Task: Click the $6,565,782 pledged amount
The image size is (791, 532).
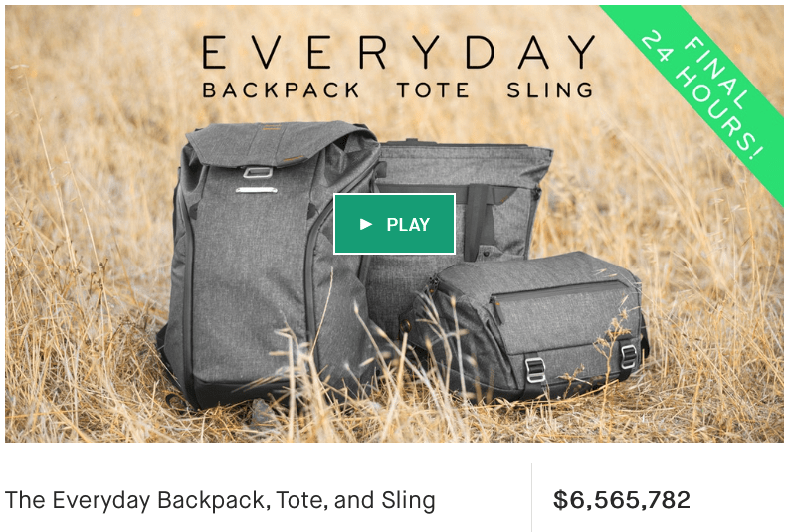Action: click(622, 500)
